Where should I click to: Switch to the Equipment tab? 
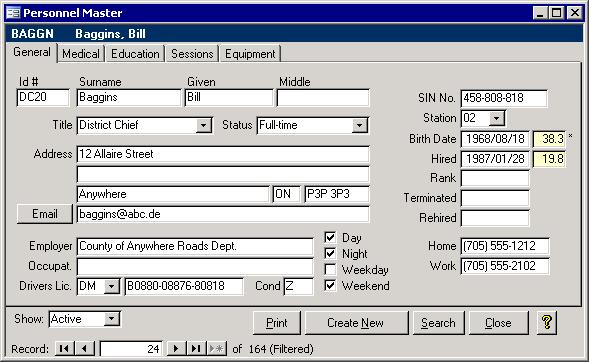[250, 54]
